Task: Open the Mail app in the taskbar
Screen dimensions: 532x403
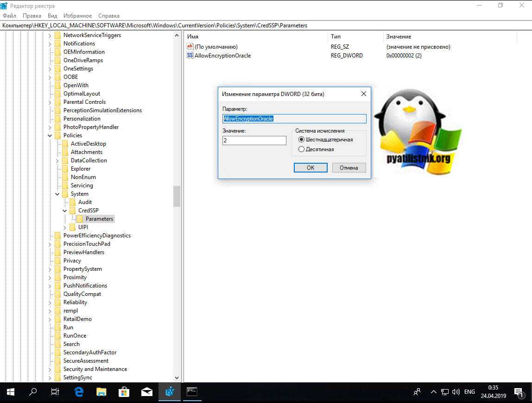Action: pos(147,392)
